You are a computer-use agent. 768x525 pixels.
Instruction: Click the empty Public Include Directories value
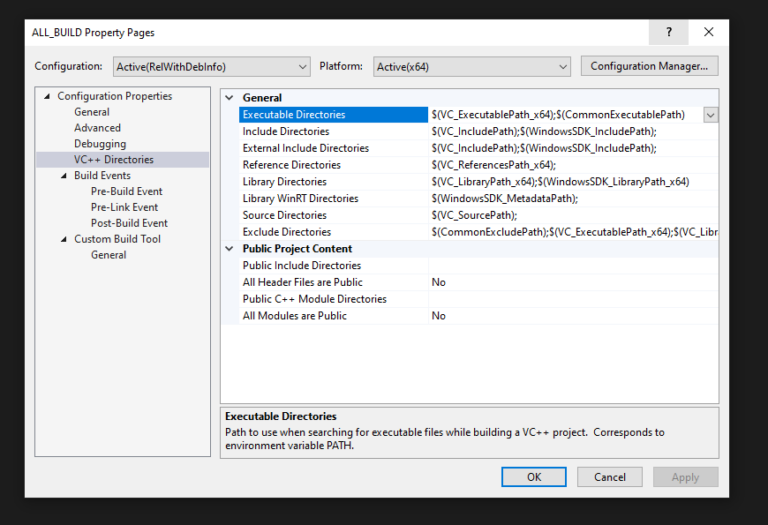pyautogui.click(x=574, y=265)
